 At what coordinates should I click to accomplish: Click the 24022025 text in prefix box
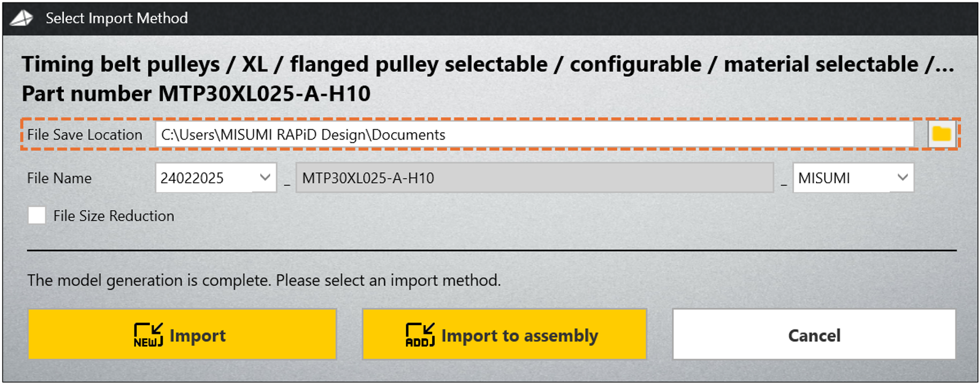click(192, 178)
